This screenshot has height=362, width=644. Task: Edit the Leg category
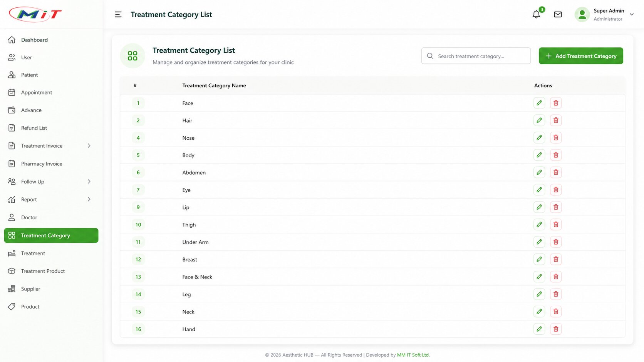coord(539,294)
